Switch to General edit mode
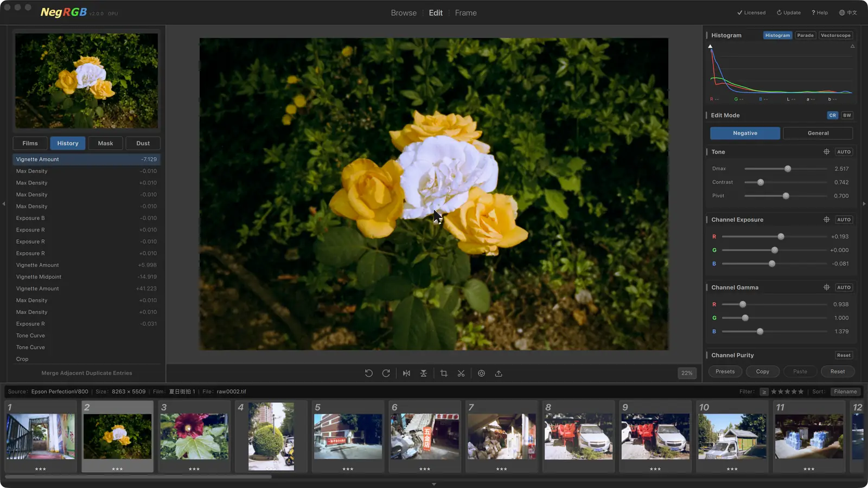The image size is (868, 488). (818, 133)
